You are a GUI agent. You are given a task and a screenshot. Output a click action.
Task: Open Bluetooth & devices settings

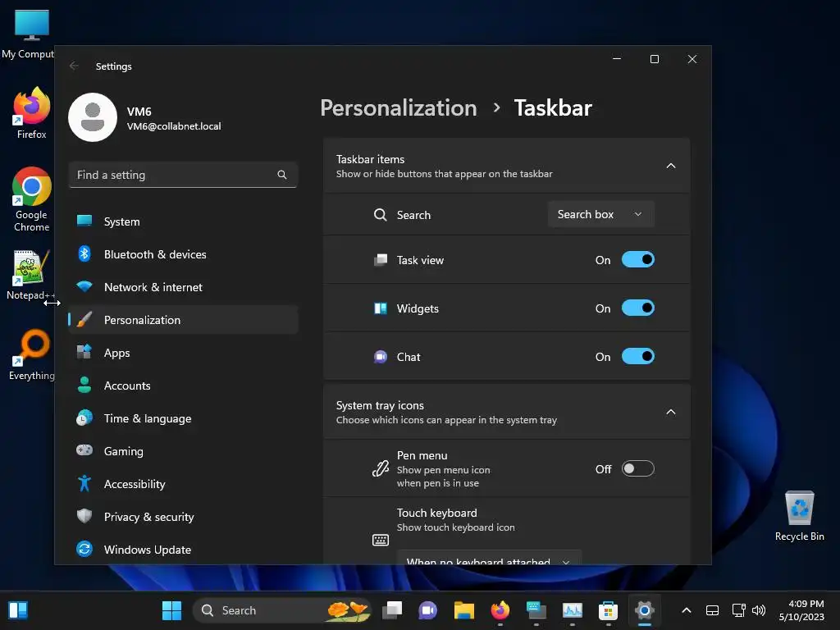coord(183,254)
